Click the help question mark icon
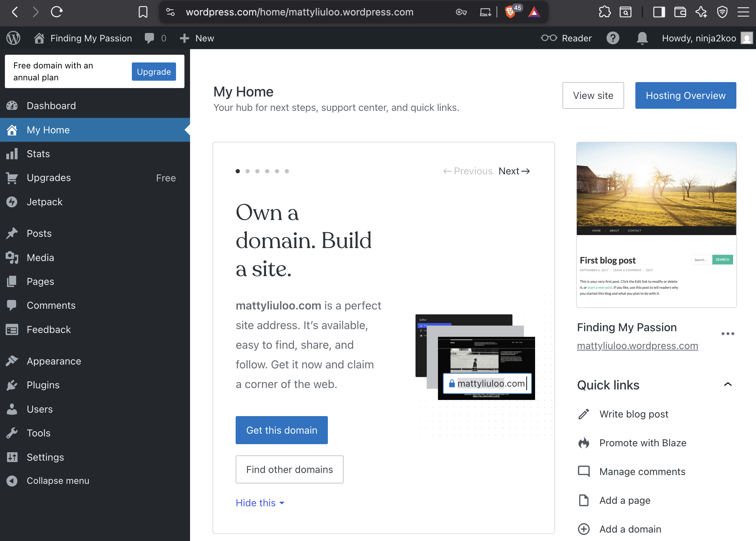The image size is (756, 541). point(613,38)
